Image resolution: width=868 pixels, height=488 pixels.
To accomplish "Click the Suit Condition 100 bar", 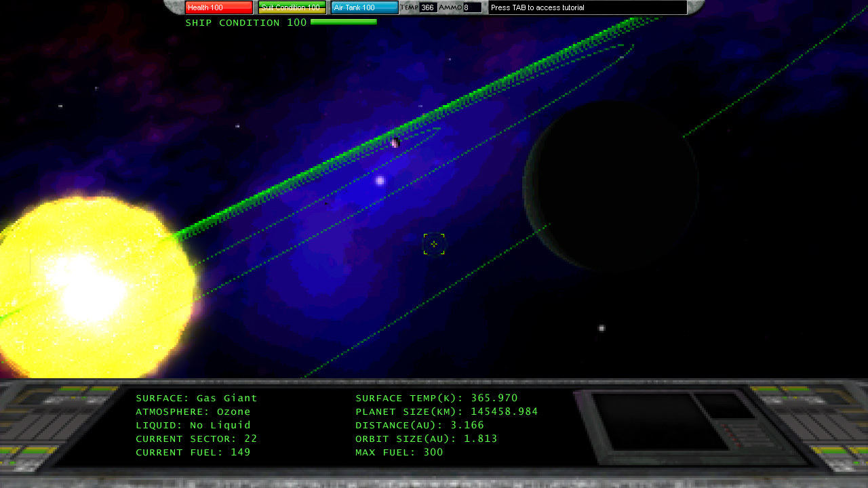I will 292,7.
